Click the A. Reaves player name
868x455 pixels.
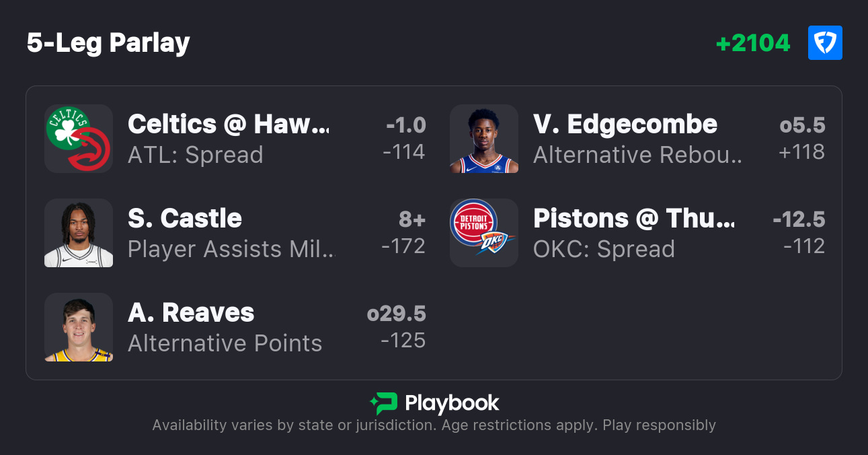click(x=191, y=313)
